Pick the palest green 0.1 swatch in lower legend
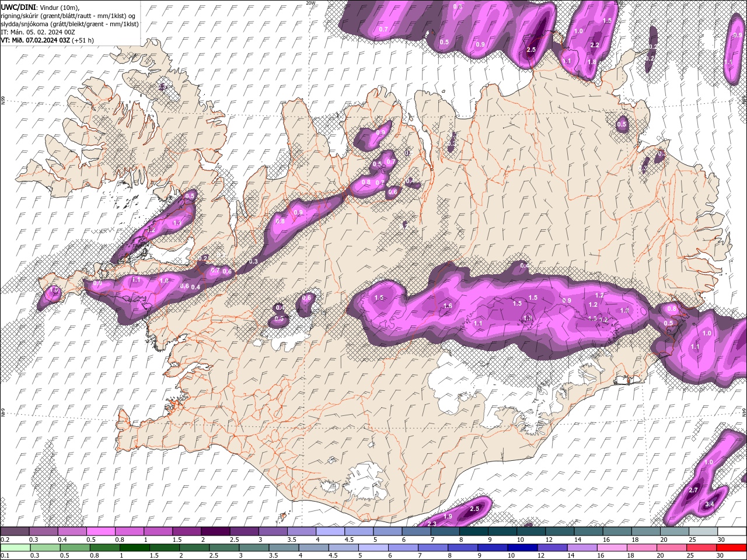Viewport: 747px width, 560px height. pyautogui.click(x=16, y=548)
